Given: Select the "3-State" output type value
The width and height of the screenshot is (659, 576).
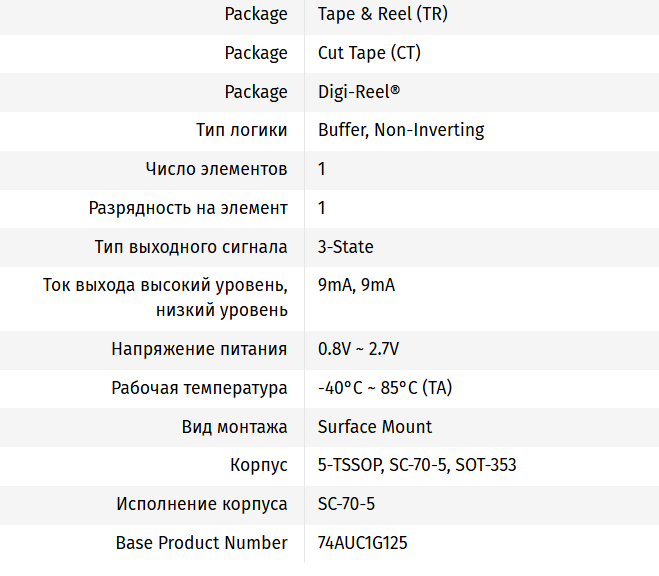Looking at the screenshot, I should pyautogui.click(x=346, y=247).
